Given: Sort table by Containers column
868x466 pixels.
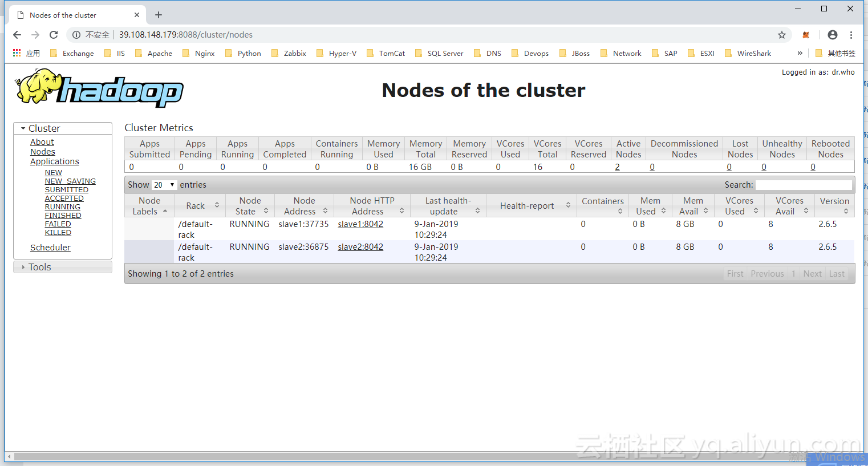Looking at the screenshot, I should pos(603,206).
